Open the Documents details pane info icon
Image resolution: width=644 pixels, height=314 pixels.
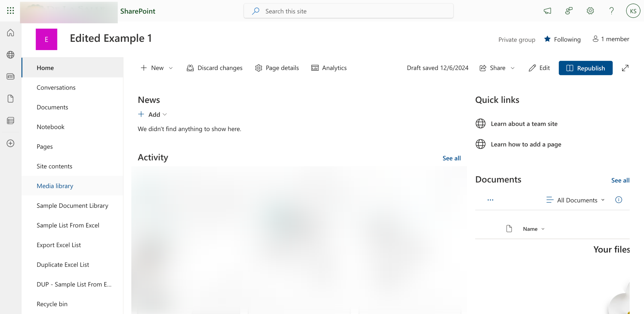coord(619,200)
